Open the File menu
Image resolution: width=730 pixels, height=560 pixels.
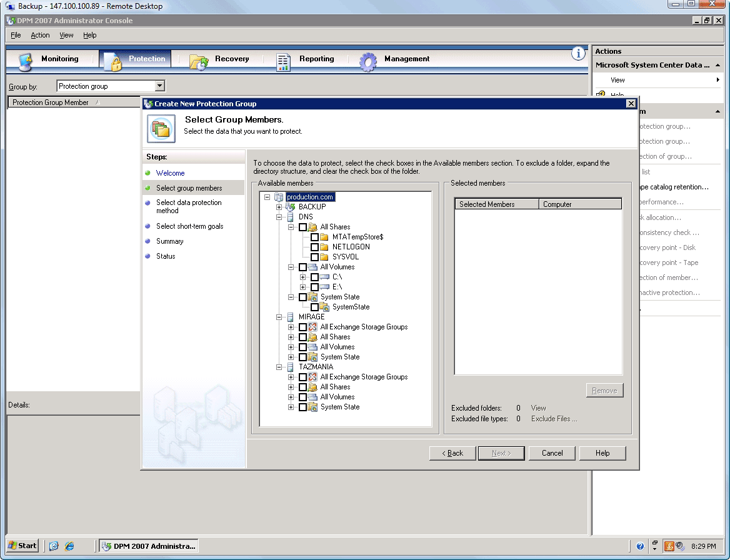16,35
